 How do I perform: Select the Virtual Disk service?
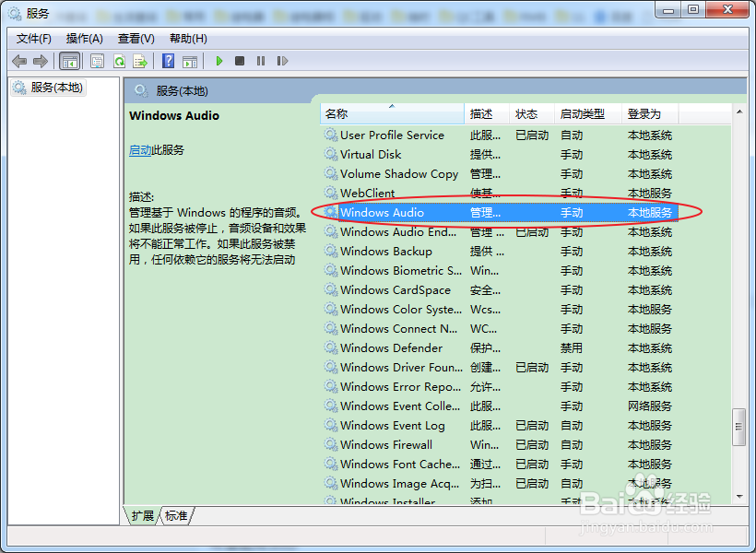(499, 154)
